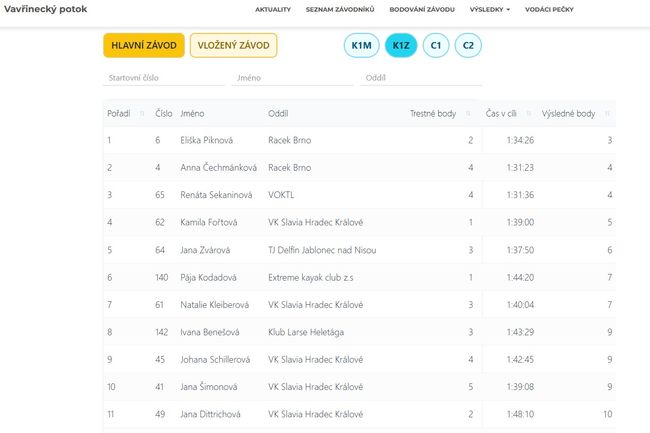Sort by Trestné body column icon
650x433 pixels.
pyautogui.click(x=468, y=114)
